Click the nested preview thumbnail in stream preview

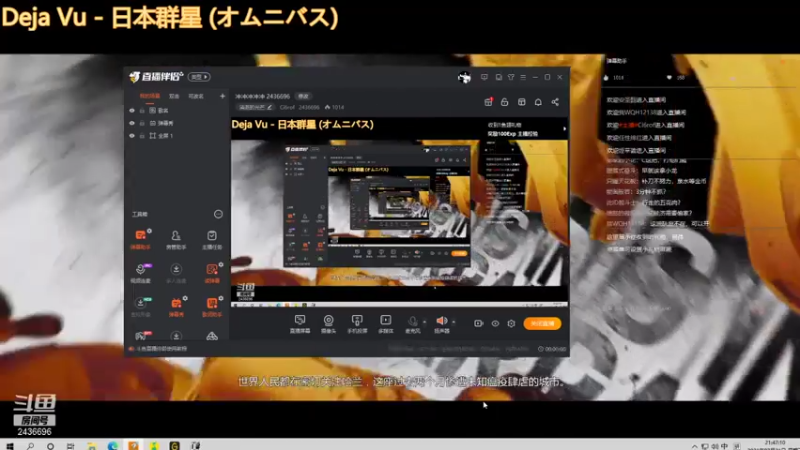[377, 206]
